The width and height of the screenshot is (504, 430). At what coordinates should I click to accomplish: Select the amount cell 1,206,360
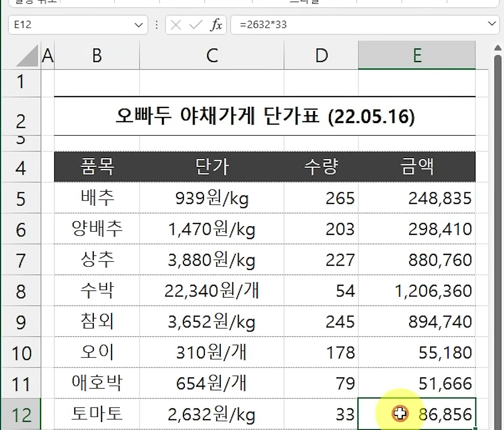pyautogui.click(x=417, y=290)
